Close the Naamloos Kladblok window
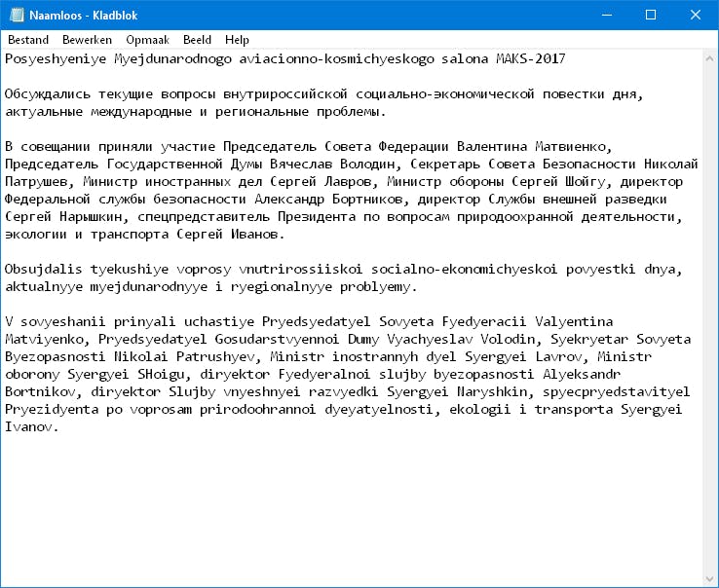This screenshot has height=588, width=719. (x=696, y=16)
